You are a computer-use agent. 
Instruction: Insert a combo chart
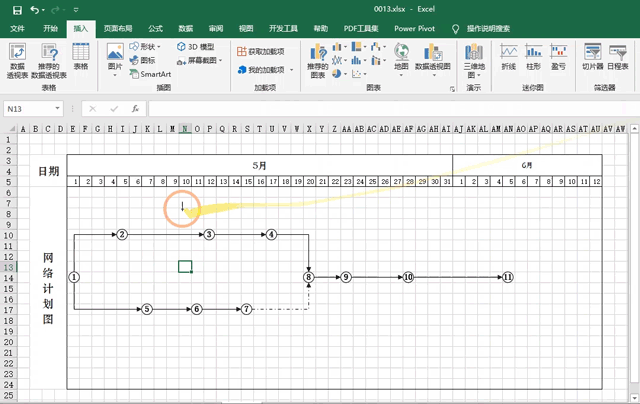pyautogui.click(x=378, y=60)
